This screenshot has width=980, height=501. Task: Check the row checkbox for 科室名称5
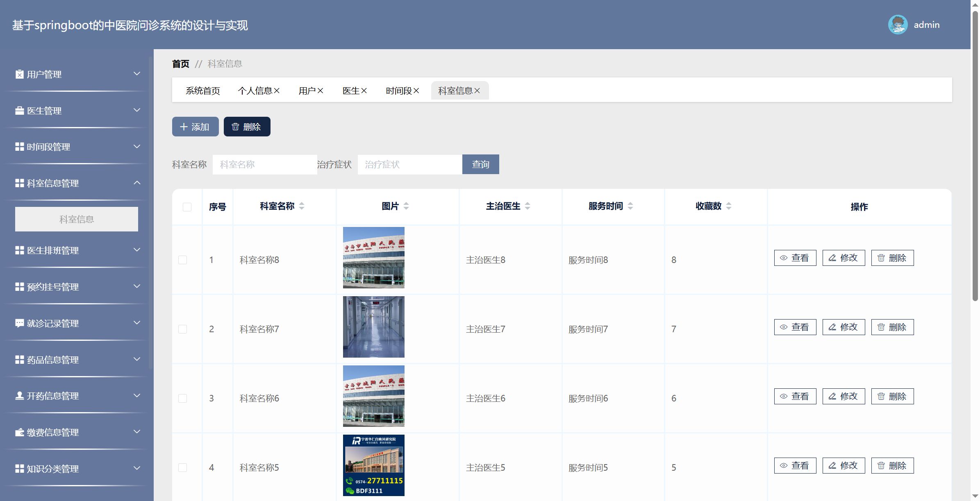point(182,467)
